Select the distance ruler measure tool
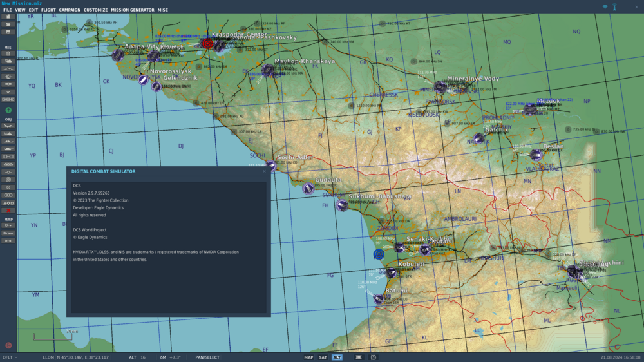Viewport: 644px width, 362px height. pos(8,241)
